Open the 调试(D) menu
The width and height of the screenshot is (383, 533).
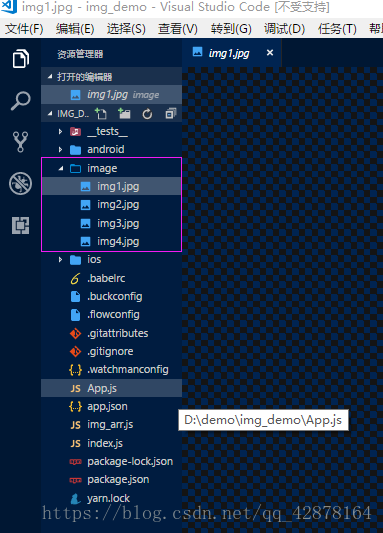(x=284, y=29)
